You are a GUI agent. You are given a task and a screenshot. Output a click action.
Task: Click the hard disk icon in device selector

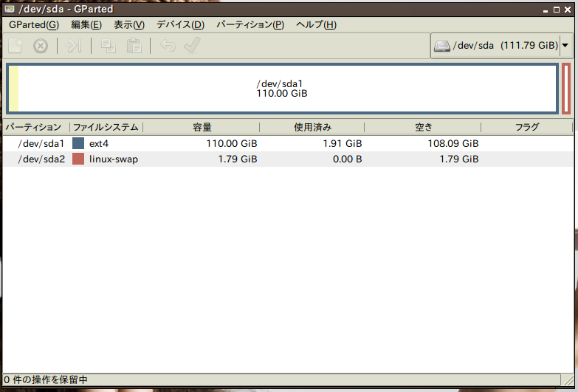pos(442,46)
